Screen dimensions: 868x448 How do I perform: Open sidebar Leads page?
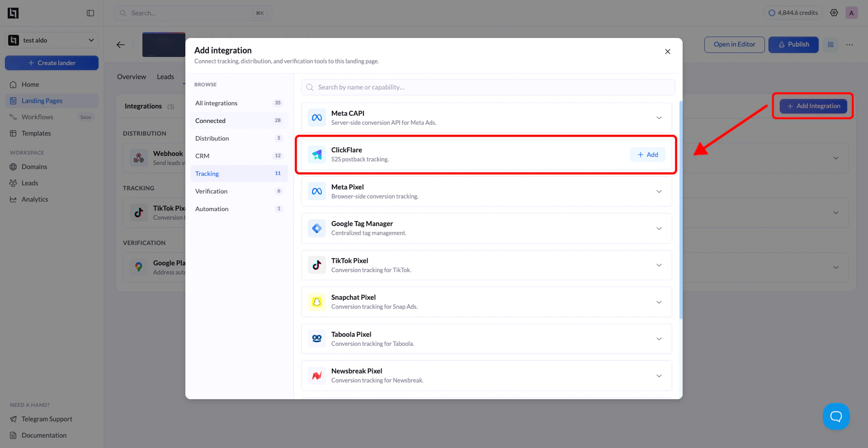52,183
